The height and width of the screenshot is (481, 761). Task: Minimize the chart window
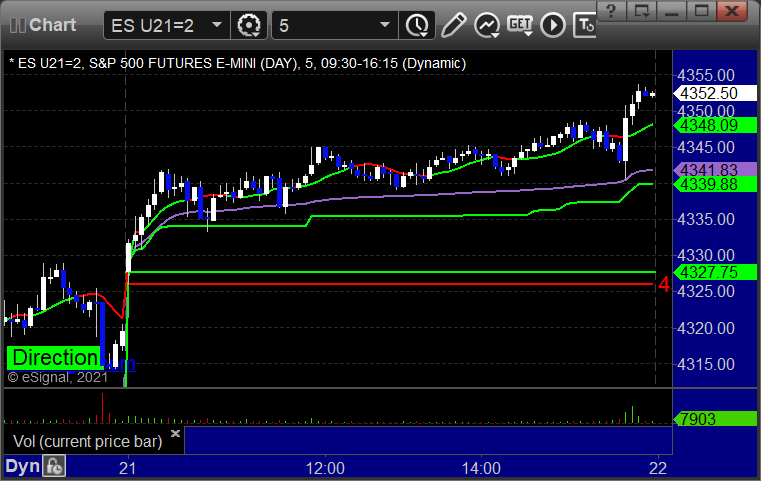pyautogui.click(x=671, y=11)
